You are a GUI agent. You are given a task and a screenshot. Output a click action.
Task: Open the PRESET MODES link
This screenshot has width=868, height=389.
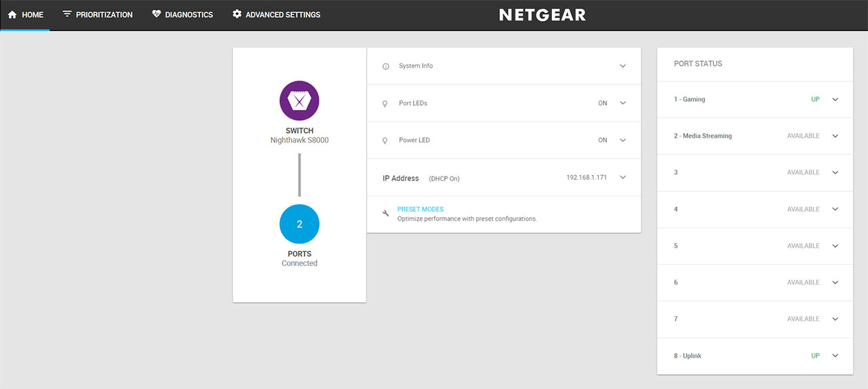(420, 209)
